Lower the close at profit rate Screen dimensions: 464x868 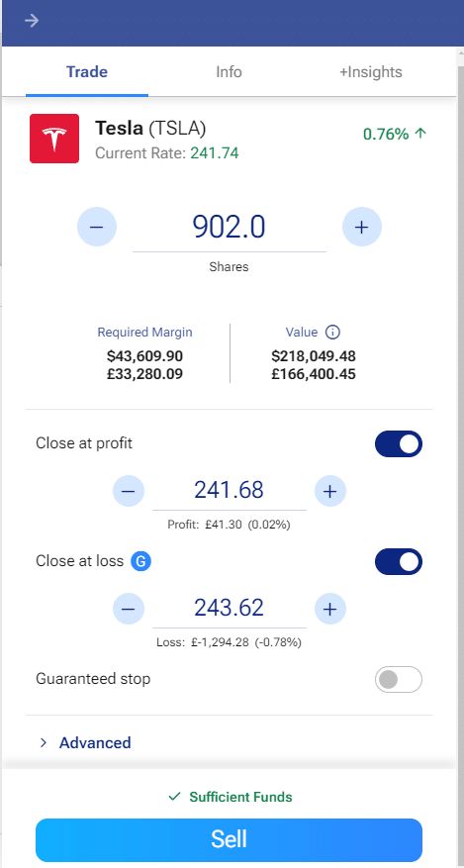click(129, 491)
